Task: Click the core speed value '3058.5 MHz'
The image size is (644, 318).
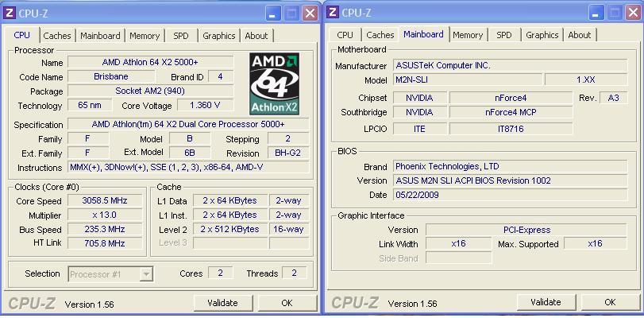Action: tap(105, 201)
